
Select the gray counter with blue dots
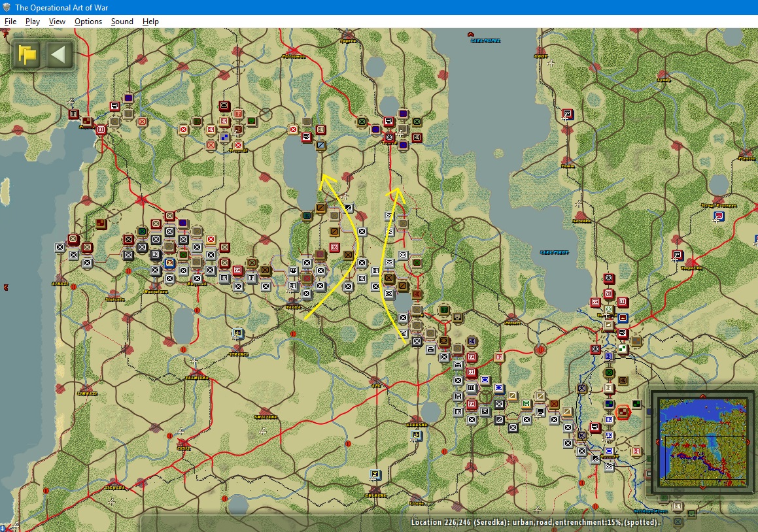(x=224, y=137)
